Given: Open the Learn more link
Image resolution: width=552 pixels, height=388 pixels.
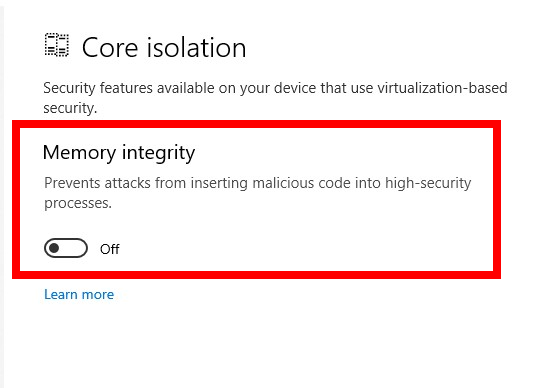Looking at the screenshot, I should [x=79, y=294].
